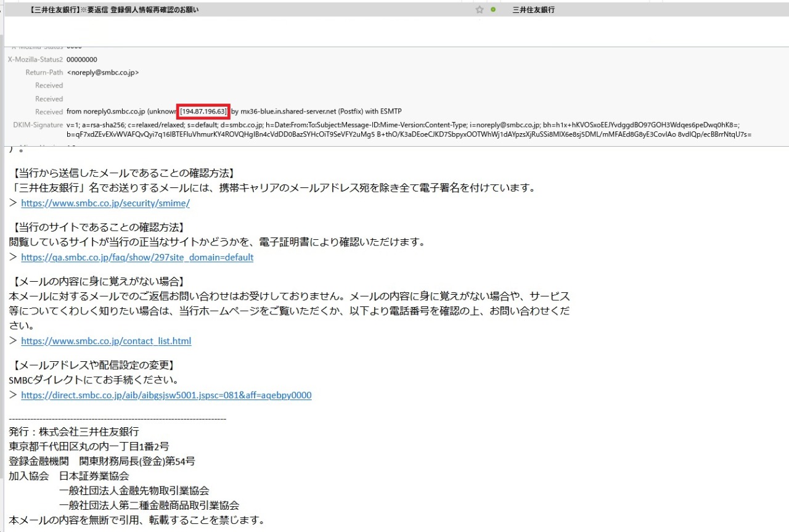Screen dimensions: 789x532
Task: Click the heading メールアドレスや配信設定の変更
Action: (x=94, y=366)
